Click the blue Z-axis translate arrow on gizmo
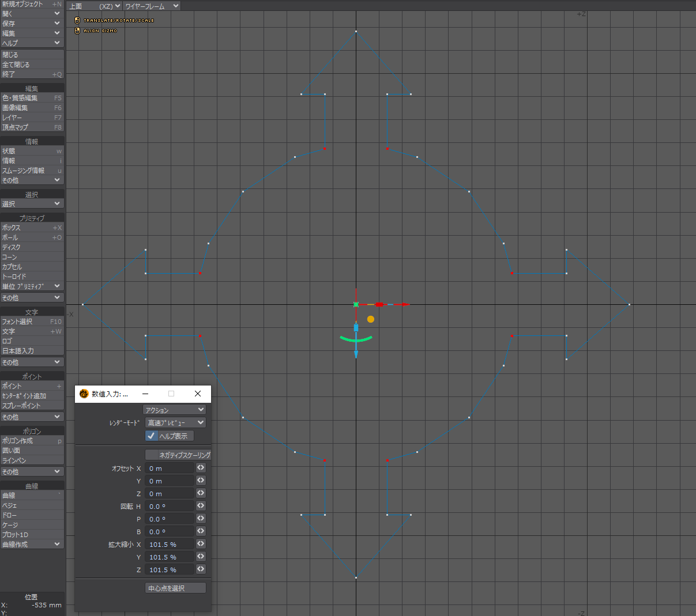Image resolution: width=696 pixels, height=616 pixels. click(x=356, y=354)
